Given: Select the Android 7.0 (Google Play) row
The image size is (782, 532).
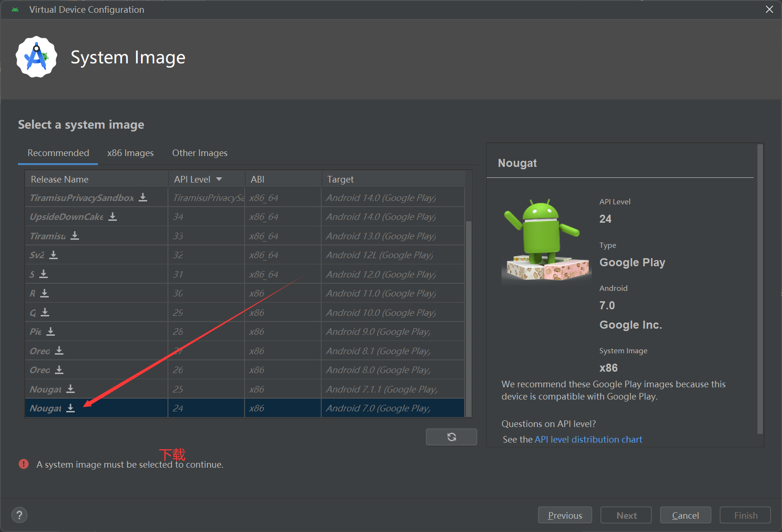Looking at the screenshot, I should (x=245, y=408).
